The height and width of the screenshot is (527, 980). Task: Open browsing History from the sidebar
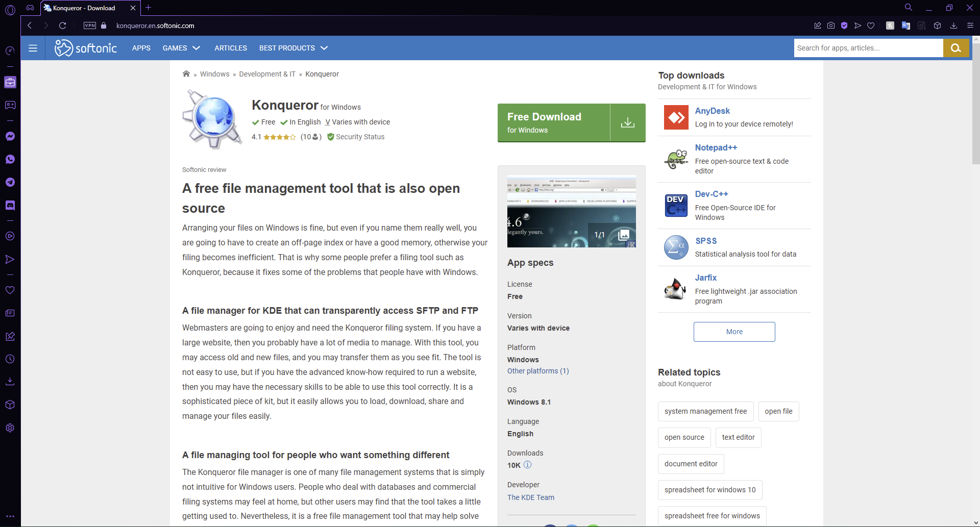coord(10,359)
